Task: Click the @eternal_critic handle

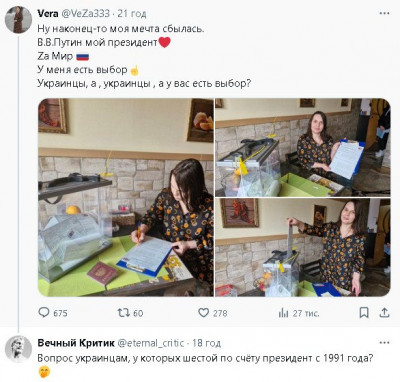Action: point(151,343)
